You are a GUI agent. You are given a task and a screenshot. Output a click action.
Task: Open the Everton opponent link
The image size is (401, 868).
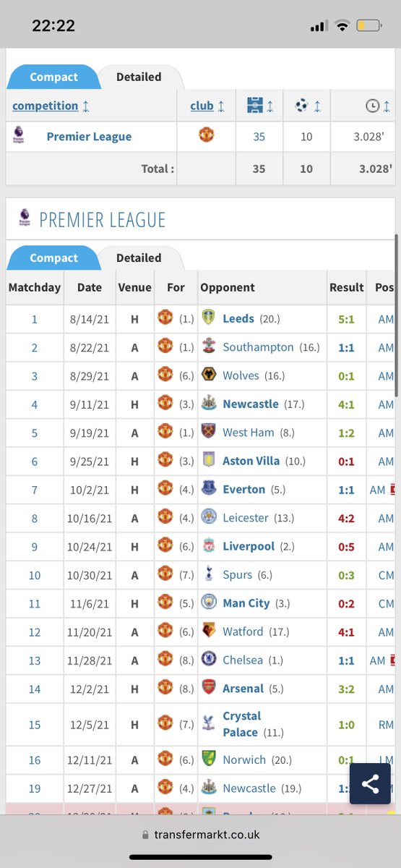click(x=244, y=489)
